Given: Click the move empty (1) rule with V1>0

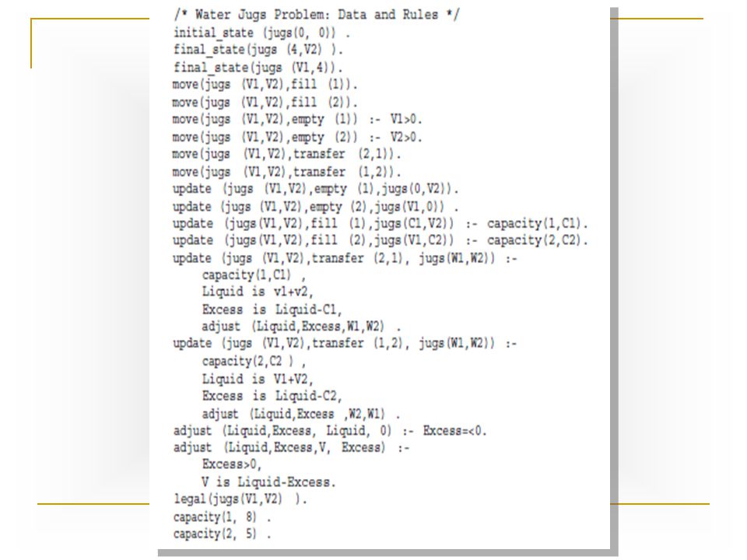Looking at the screenshot, I should point(297,120).
